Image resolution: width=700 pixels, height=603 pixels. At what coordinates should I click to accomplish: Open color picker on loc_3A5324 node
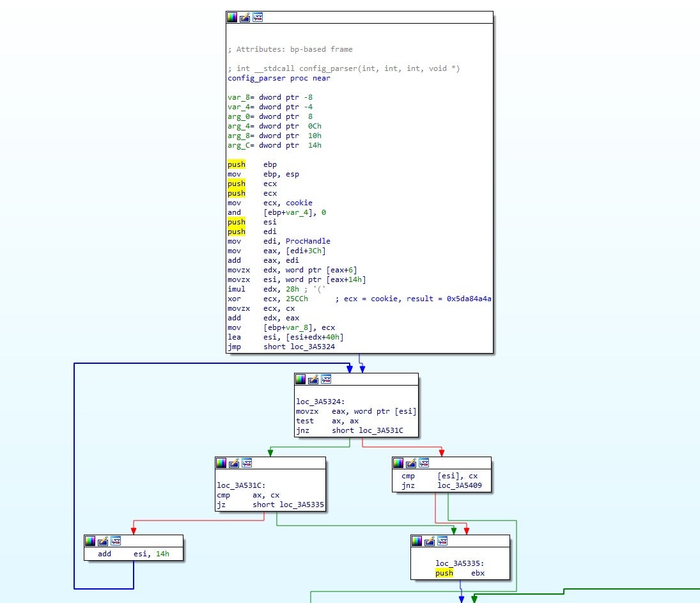click(300, 380)
